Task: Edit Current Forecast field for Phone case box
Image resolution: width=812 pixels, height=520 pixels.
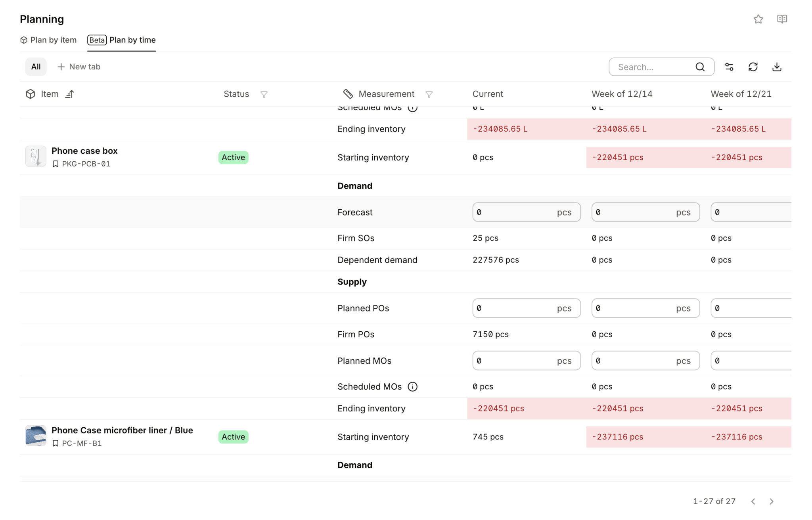Action: [x=526, y=212]
